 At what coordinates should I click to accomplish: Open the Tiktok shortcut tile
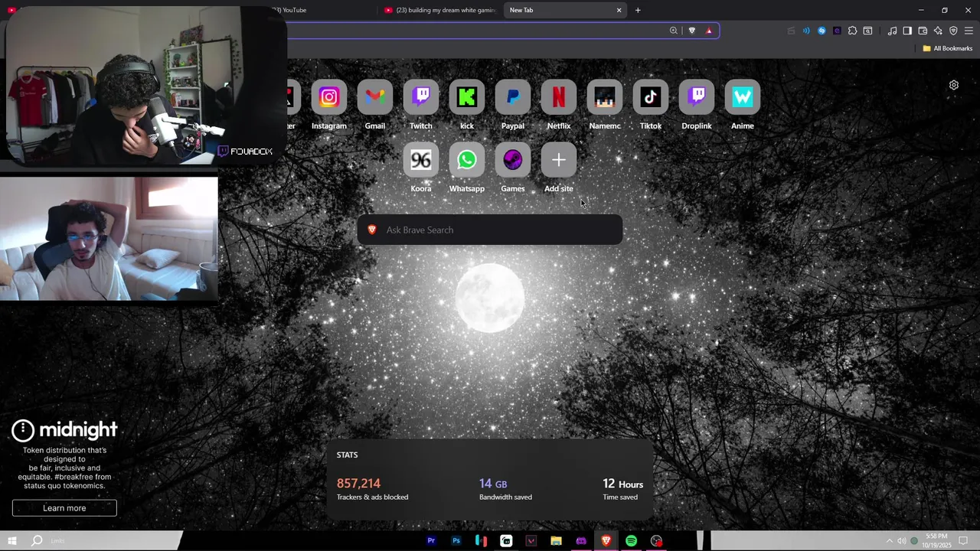pyautogui.click(x=651, y=98)
